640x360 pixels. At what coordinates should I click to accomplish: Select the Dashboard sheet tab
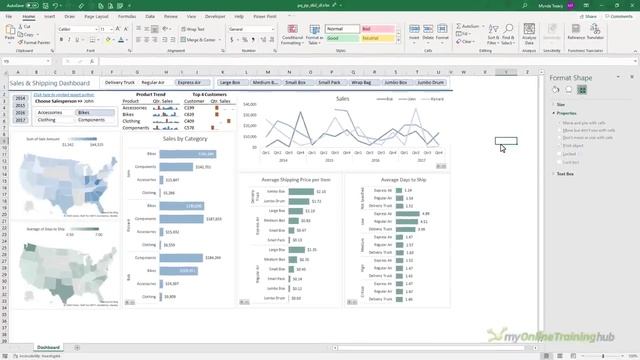(x=48, y=347)
